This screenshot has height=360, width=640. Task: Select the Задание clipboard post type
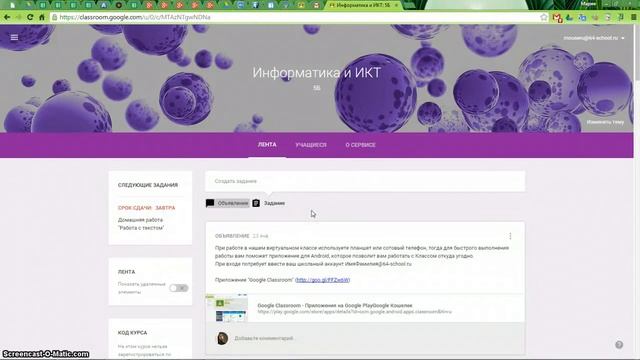pos(269,203)
